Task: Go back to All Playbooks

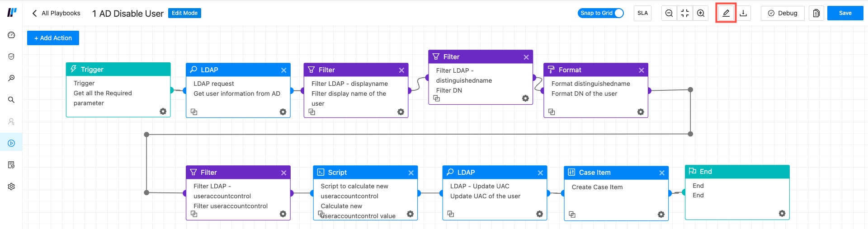Action: click(56, 13)
